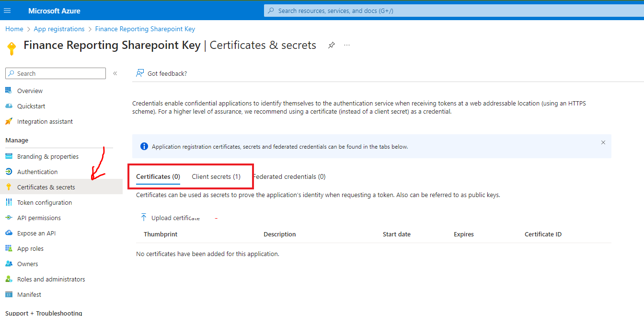This screenshot has width=644, height=316.
Task: Click the Manage section heading
Action: pyautogui.click(x=17, y=140)
